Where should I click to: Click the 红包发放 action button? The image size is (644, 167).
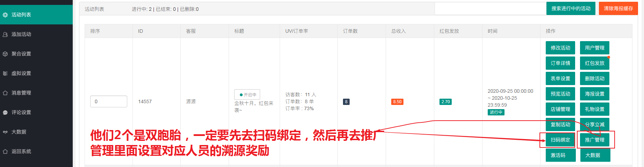595,63
